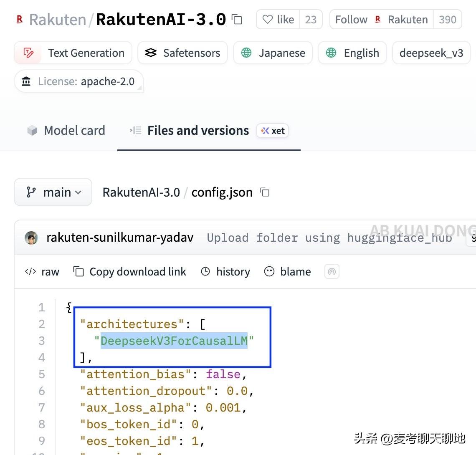Select the deepseek_v3 tag
Image resolution: width=476 pixels, height=455 pixels.
tap(431, 53)
